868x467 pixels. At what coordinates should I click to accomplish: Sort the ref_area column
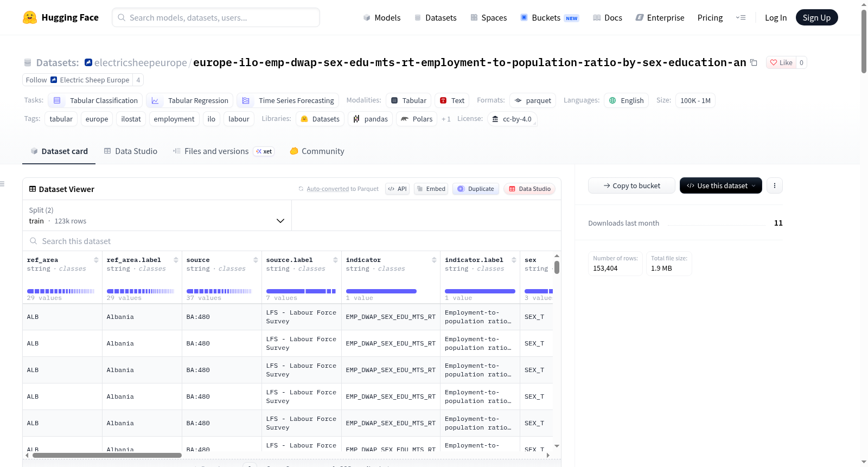(96, 260)
